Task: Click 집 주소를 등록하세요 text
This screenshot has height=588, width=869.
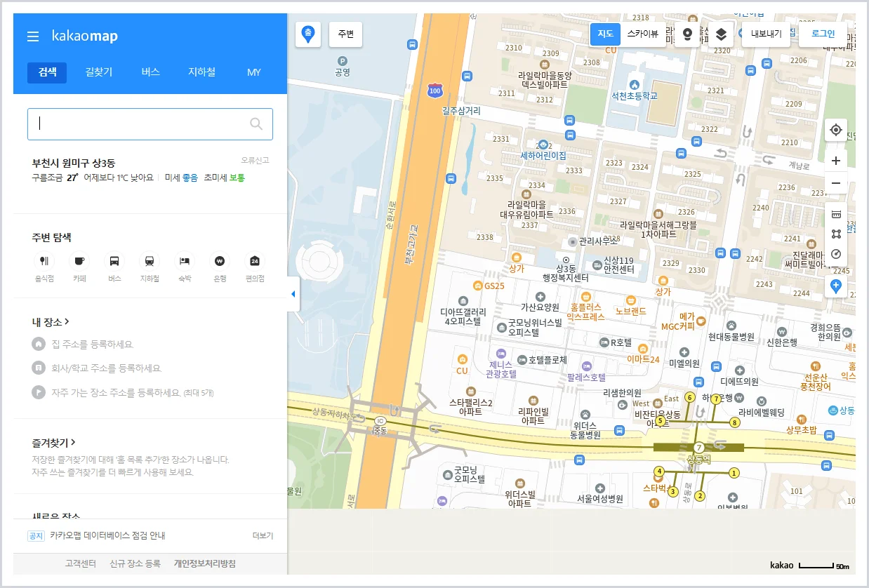Action: pos(92,345)
